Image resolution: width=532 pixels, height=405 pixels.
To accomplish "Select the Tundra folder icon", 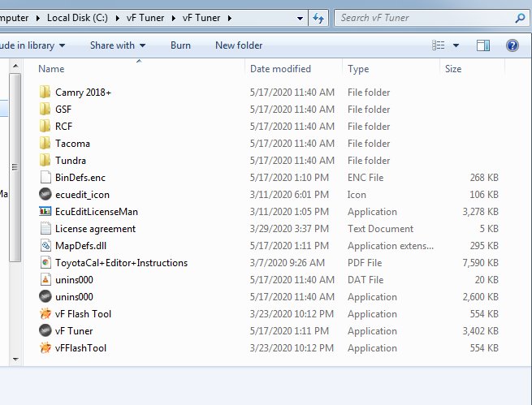I will [x=45, y=161].
